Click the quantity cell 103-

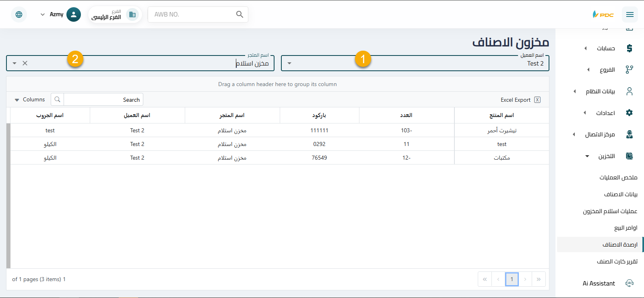point(407,130)
